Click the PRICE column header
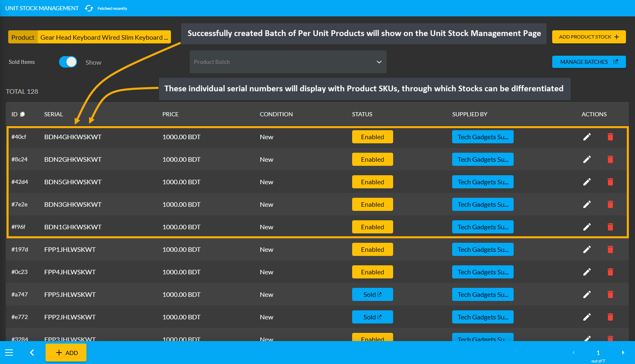Image resolution: width=635 pixels, height=364 pixels. [x=171, y=114]
